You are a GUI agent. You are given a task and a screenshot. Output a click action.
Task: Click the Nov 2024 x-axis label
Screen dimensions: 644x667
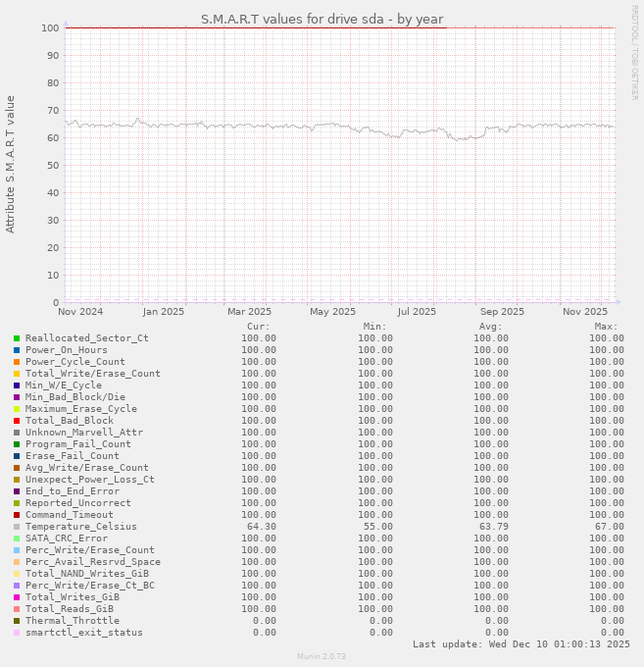coord(80,312)
